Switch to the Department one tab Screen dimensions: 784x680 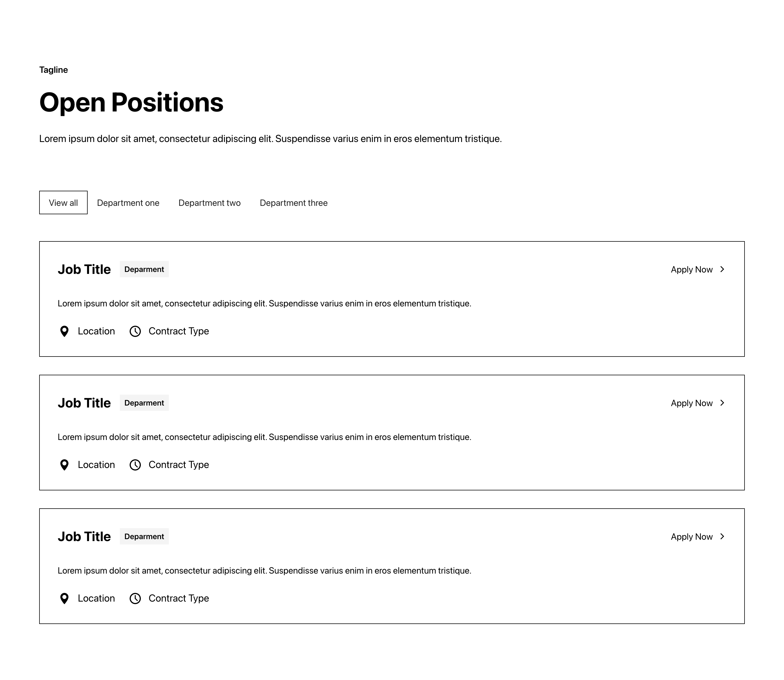tap(128, 203)
